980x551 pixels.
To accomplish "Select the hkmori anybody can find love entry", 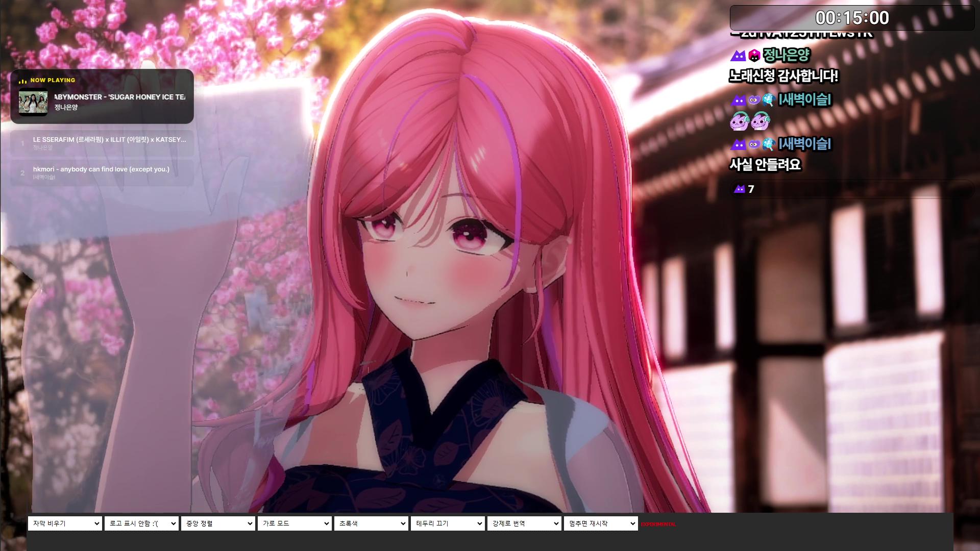I will tap(102, 173).
